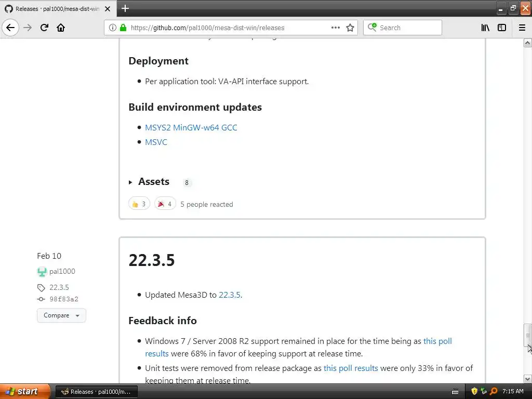This screenshot has width=532, height=399.
Task: Show site information icon in address bar
Action: pyautogui.click(x=112, y=28)
